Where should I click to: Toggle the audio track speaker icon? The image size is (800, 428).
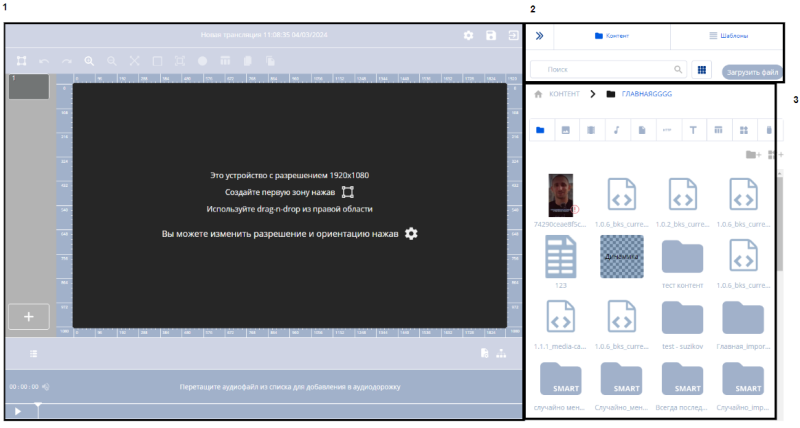[x=46, y=386]
